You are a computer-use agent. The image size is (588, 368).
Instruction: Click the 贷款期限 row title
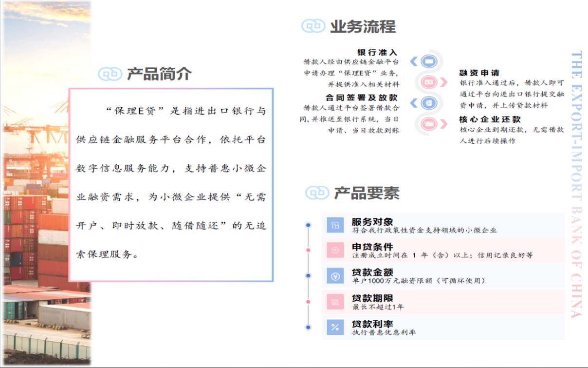372,298
